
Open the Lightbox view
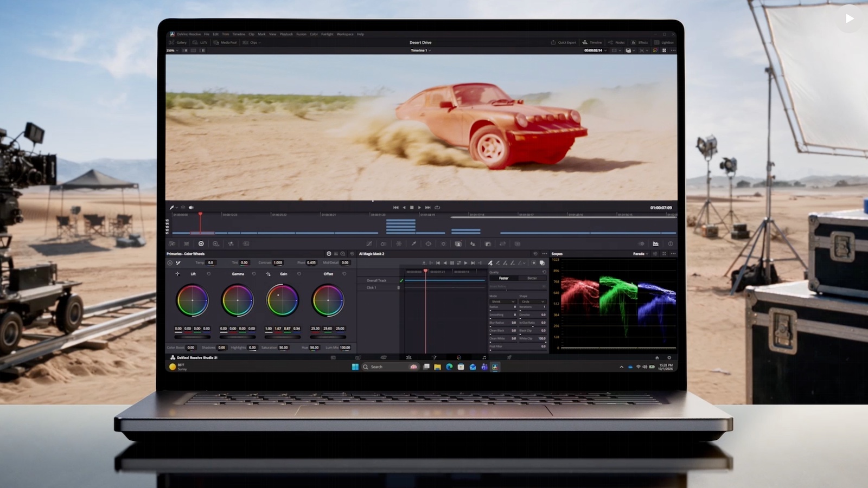[664, 42]
